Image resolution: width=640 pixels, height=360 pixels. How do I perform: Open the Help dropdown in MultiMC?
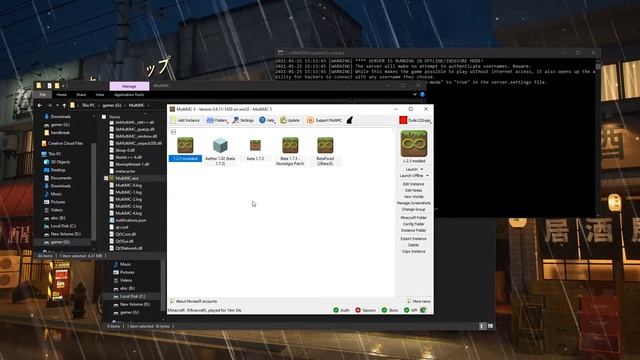[x=267, y=120]
